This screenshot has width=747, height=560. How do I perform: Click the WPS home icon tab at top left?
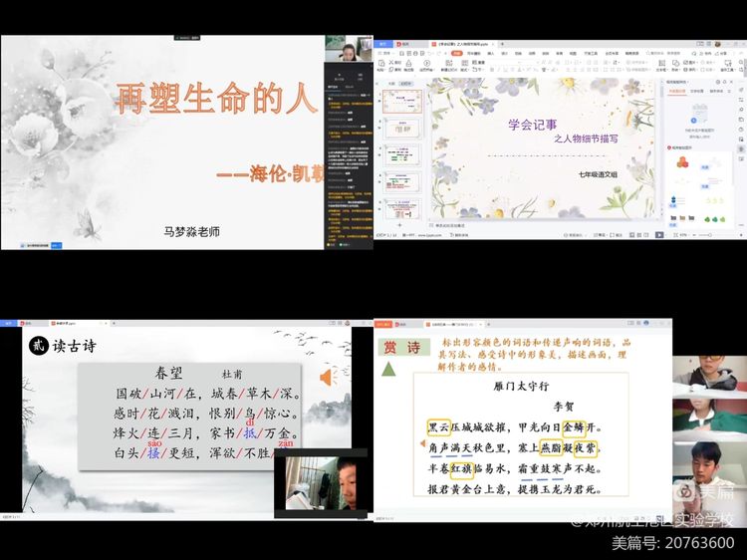tap(384, 45)
